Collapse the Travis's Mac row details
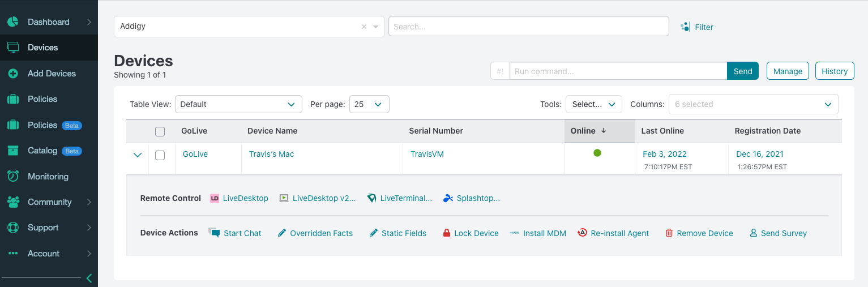The width and height of the screenshot is (868, 287). (x=137, y=155)
